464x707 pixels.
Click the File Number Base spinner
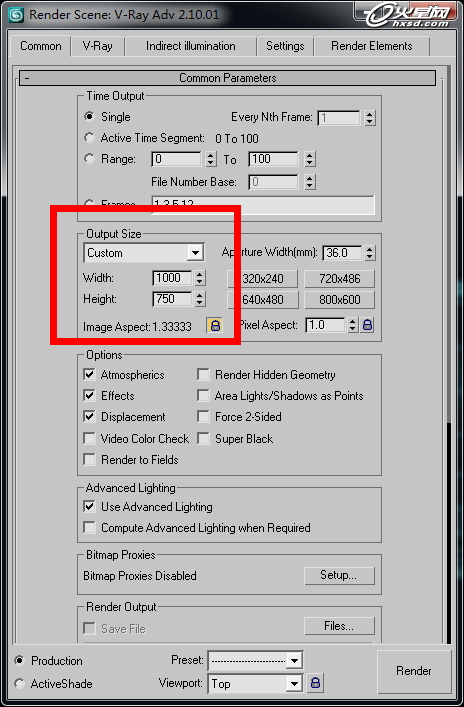309,182
